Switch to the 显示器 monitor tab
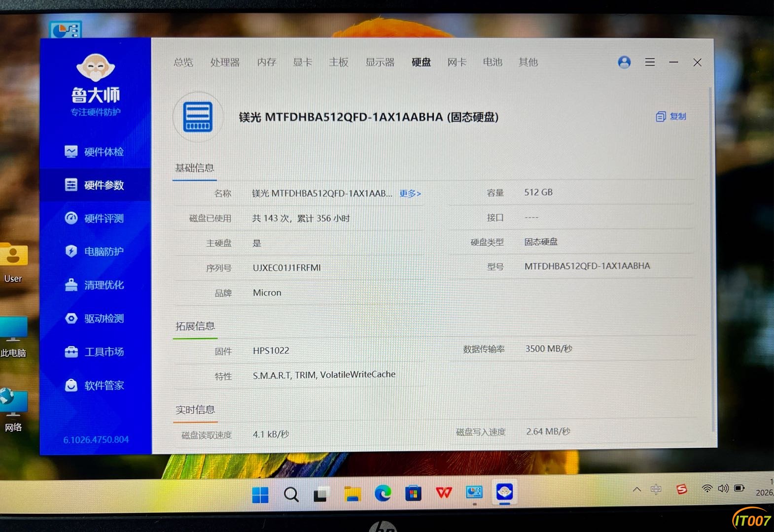774x532 pixels. pos(380,63)
